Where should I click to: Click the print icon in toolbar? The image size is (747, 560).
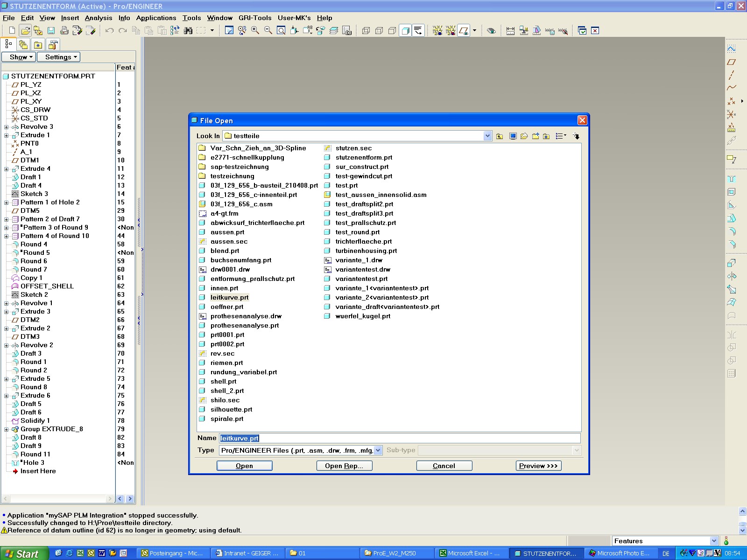tap(64, 30)
